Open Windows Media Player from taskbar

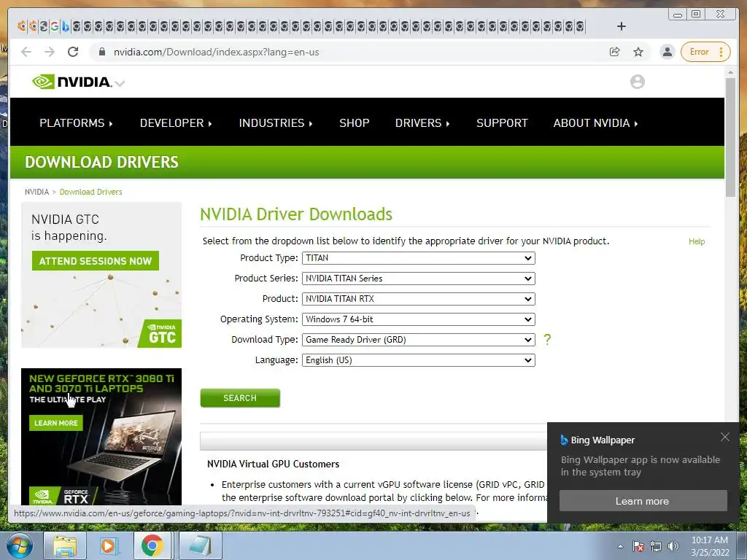coord(109,545)
